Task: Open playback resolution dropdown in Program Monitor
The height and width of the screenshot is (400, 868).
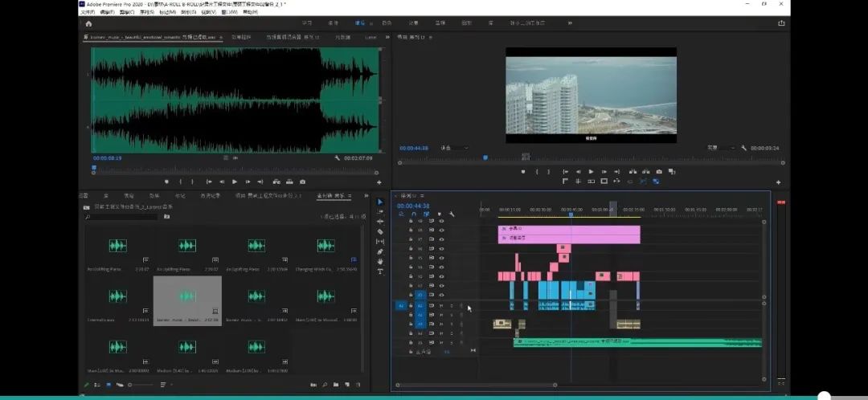Action: 720,148
